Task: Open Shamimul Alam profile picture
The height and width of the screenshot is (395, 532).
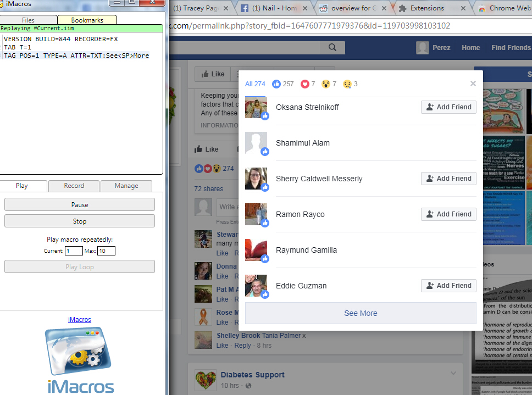Action: (x=256, y=143)
